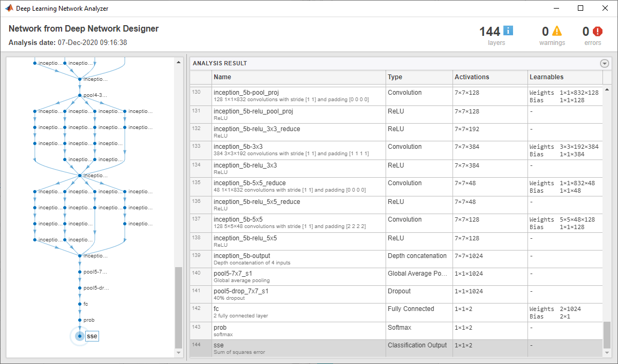Click the yellow warnings triangle icon
The width and height of the screenshot is (618, 364).
pyautogui.click(x=557, y=31)
